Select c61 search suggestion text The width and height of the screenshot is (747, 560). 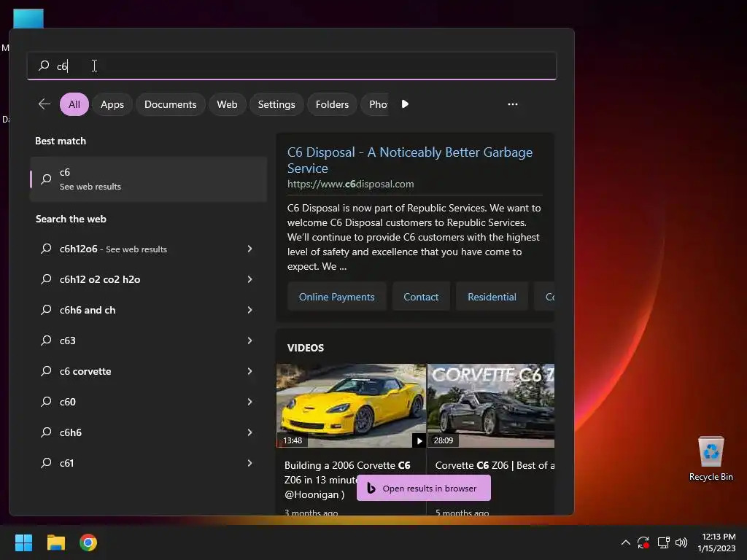66,463
